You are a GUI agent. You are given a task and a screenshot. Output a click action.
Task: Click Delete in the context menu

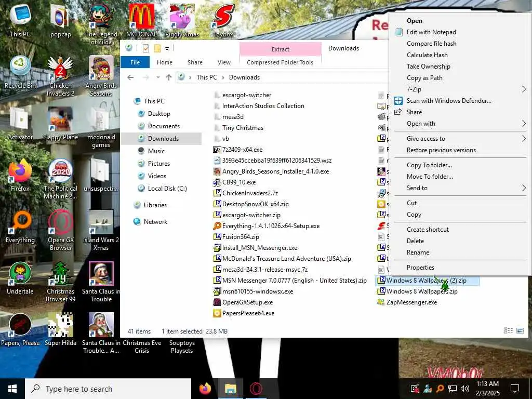tap(460, 241)
